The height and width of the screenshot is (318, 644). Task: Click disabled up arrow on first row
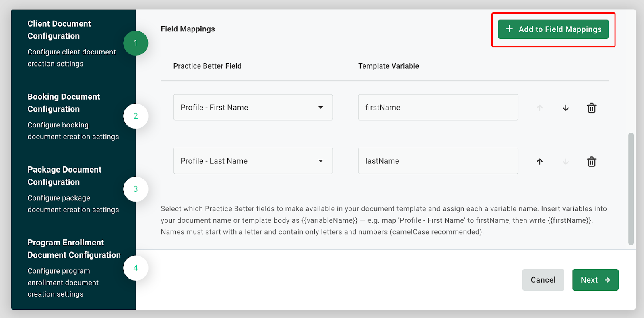point(540,108)
